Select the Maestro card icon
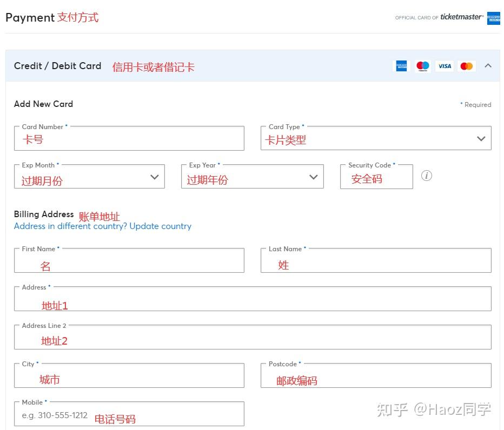Image resolution: width=504 pixels, height=430 pixels. pos(422,65)
